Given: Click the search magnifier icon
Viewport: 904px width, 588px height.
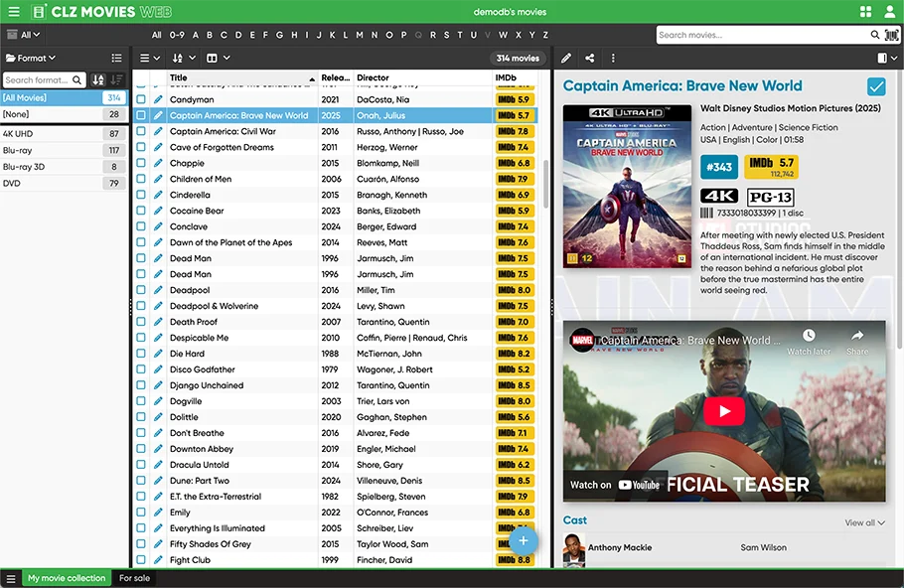Looking at the screenshot, I should tap(874, 35).
